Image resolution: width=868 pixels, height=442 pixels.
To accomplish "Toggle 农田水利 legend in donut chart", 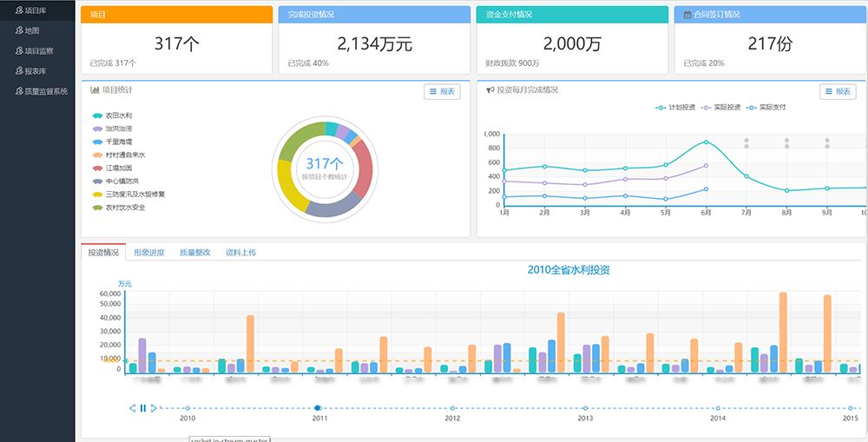I will 118,115.
